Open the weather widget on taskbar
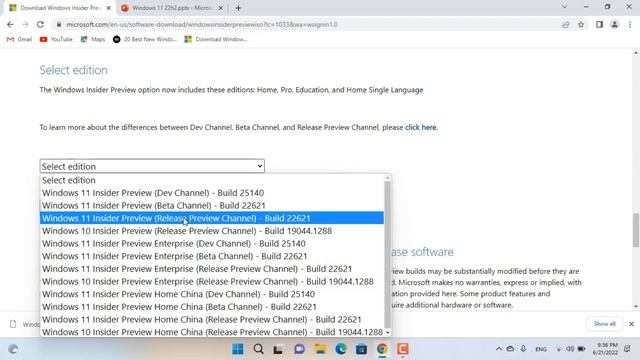 (13, 349)
